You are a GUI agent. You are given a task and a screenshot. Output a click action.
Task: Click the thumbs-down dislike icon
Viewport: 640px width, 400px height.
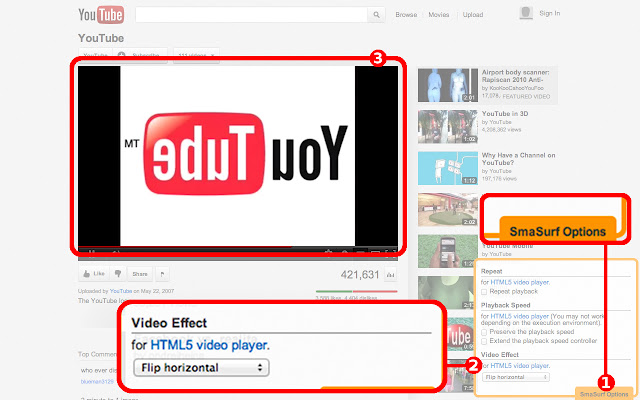click(118, 274)
